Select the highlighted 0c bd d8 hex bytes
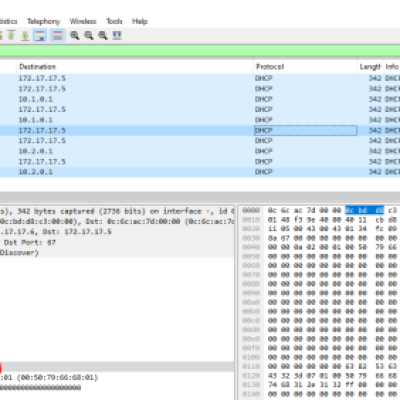Image resolution: width=400 pixels, height=400 pixels. pyautogui.click(x=364, y=210)
